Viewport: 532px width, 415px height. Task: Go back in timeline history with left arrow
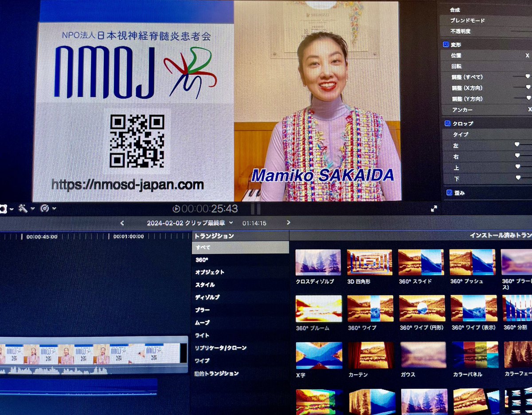click(x=122, y=223)
